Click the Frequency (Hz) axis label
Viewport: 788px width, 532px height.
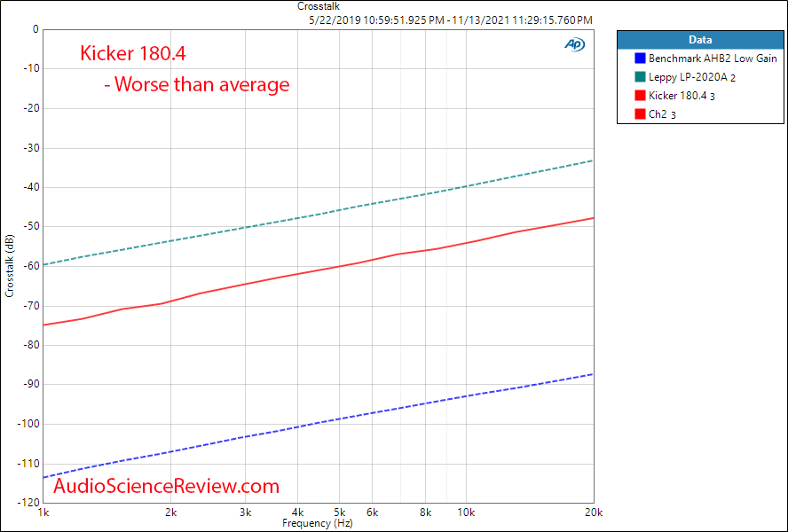pyautogui.click(x=317, y=523)
